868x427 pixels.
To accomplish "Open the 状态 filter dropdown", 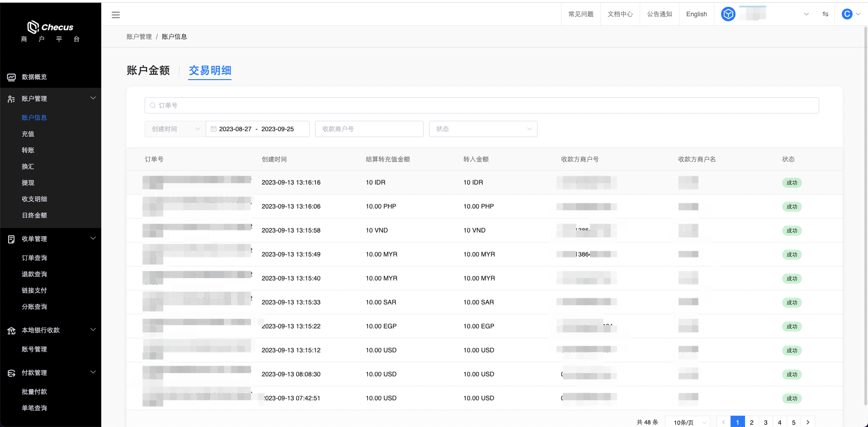I will 483,129.
